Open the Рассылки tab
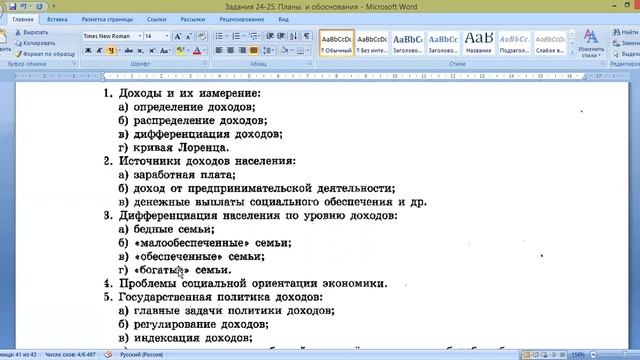 [x=193, y=19]
